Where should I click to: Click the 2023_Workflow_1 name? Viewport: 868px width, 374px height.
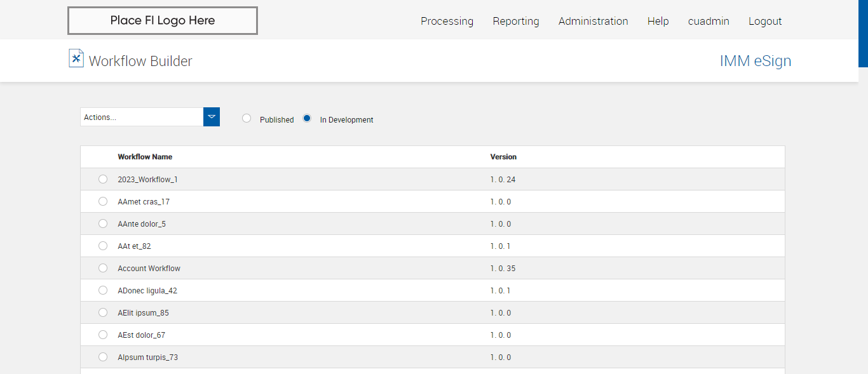point(147,180)
